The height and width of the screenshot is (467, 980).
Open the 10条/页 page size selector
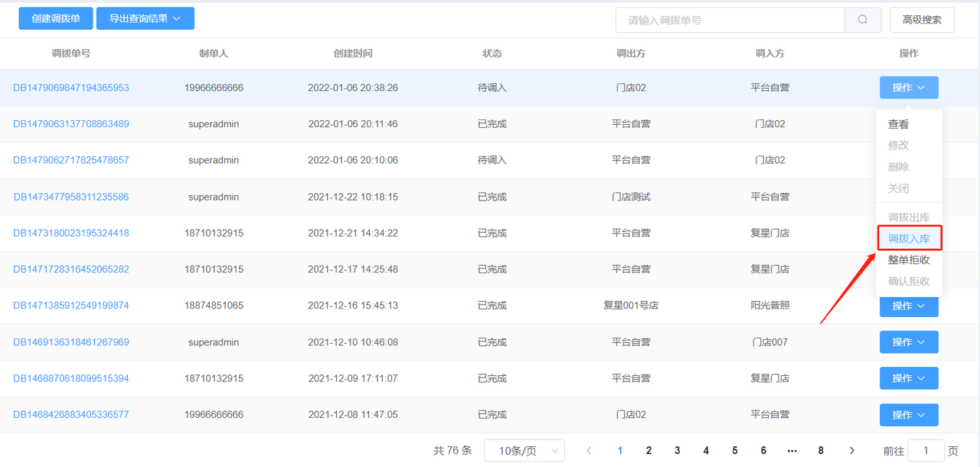(524, 451)
